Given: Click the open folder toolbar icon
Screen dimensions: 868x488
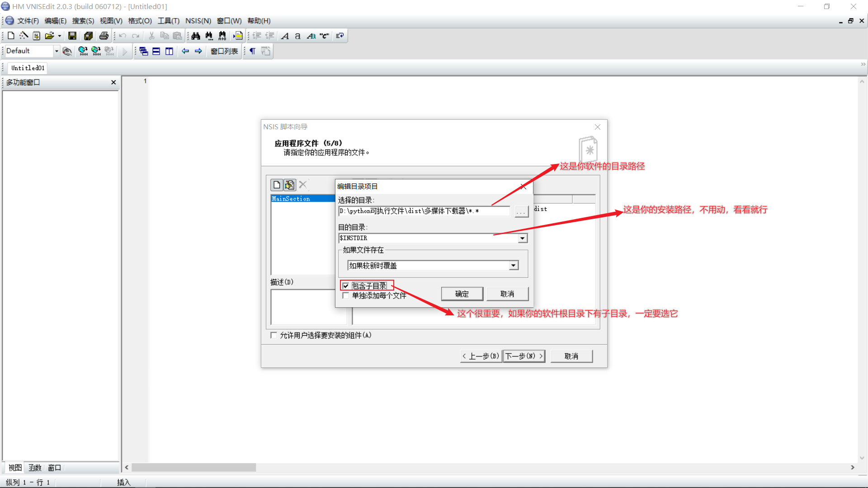Looking at the screenshot, I should [x=49, y=36].
